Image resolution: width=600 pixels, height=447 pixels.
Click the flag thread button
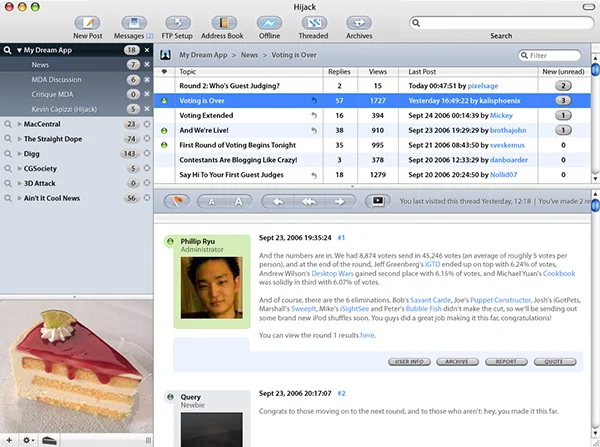click(x=177, y=201)
